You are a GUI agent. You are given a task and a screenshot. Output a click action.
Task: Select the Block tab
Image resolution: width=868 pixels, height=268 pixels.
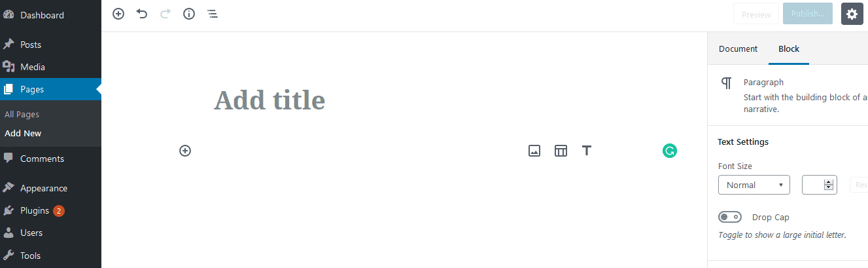click(789, 48)
